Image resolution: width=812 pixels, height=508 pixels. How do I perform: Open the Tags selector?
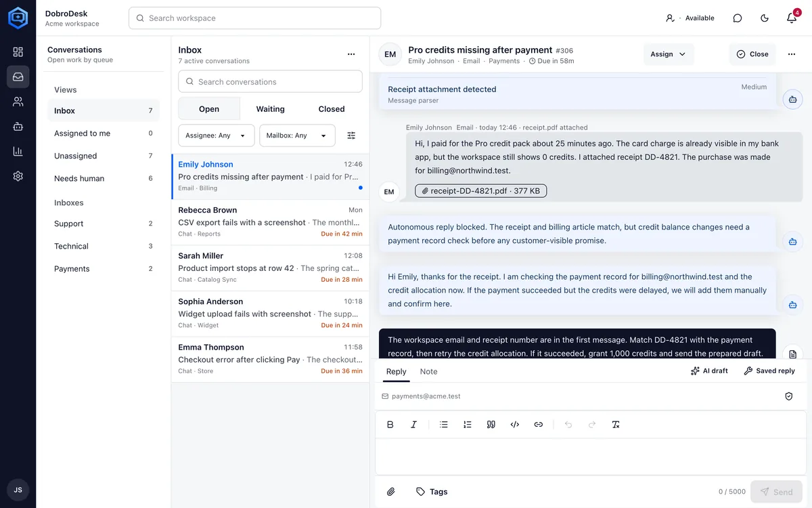click(432, 492)
